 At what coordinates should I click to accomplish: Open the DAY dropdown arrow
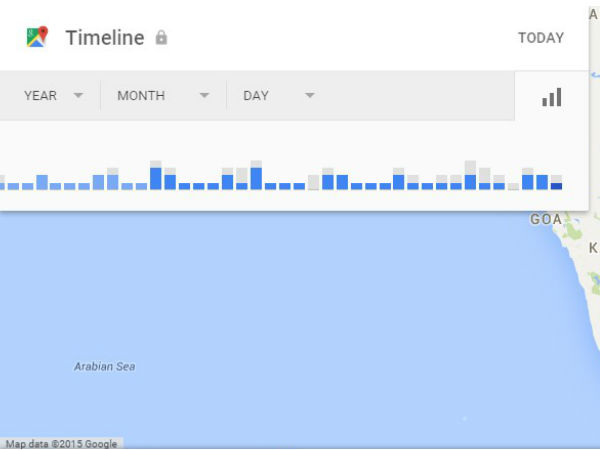pyautogui.click(x=310, y=96)
